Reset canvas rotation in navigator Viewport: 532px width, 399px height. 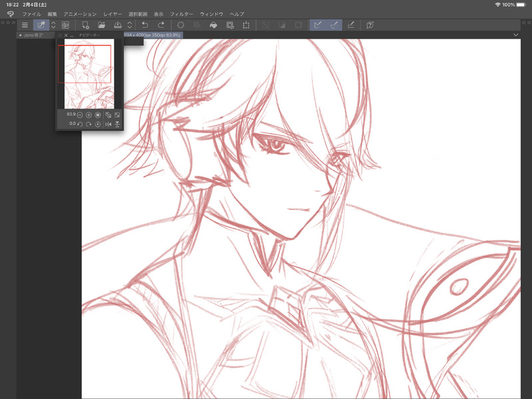(x=98, y=124)
